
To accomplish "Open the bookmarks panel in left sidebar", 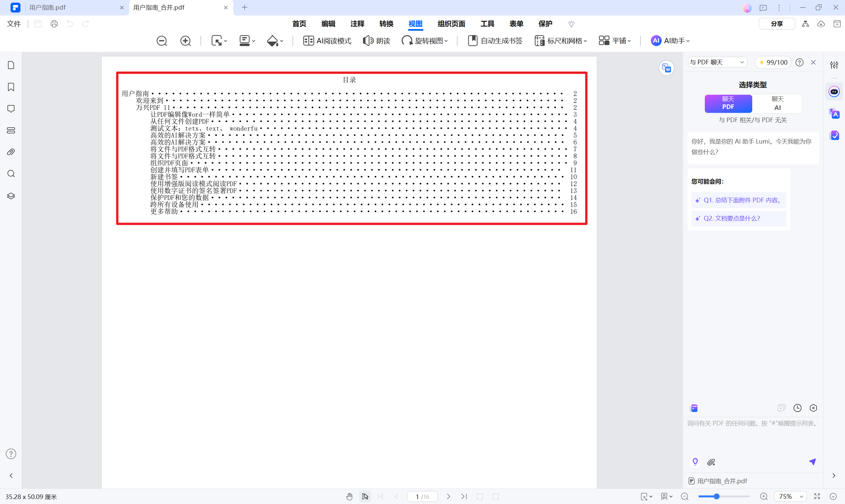I will (x=11, y=87).
